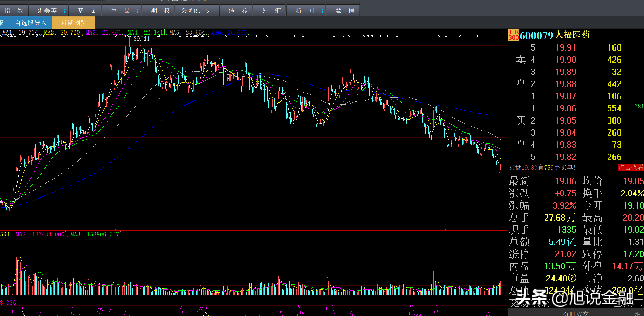Click buy level 5 price 19.82
Image resolution: width=644 pixels, height=316 pixels.
(x=566, y=157)
